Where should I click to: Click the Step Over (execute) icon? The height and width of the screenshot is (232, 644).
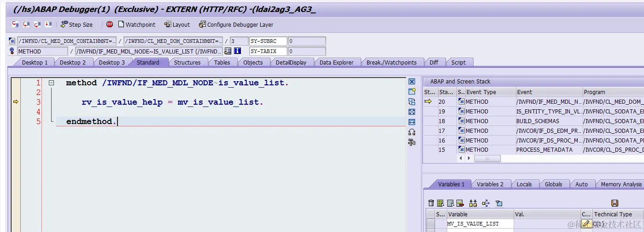26,24
